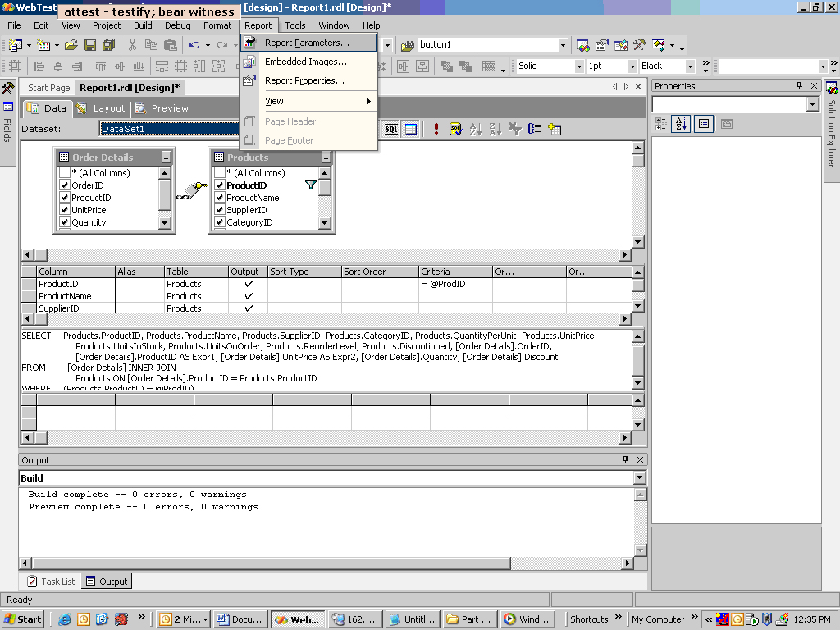840x630 pixels.
Task: Click the Save icon in toolbar
Action: (x=90, y=45)
